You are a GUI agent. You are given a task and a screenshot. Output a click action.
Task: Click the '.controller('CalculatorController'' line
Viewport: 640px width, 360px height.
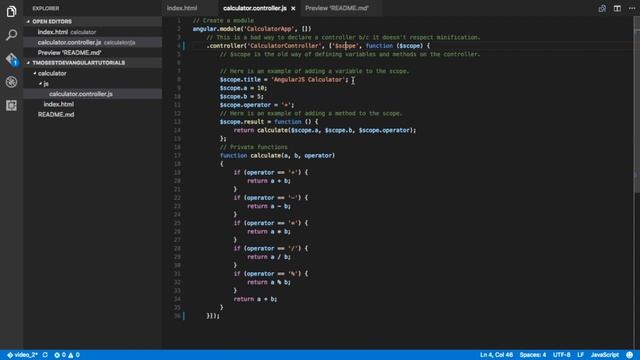point(318,46)
